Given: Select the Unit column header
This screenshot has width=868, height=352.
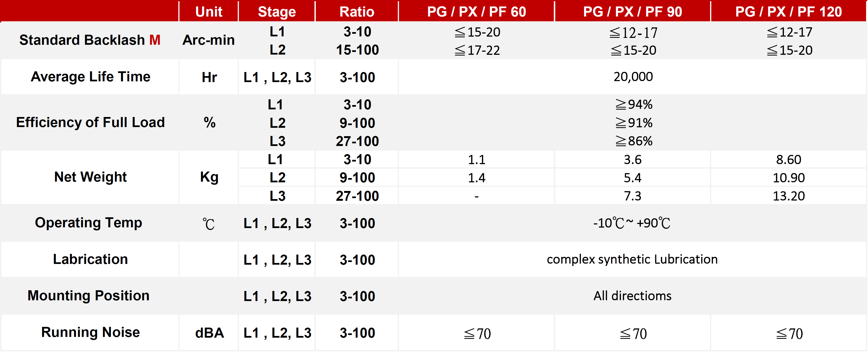Looking at the screenshot, I should [x=208, y=12].
